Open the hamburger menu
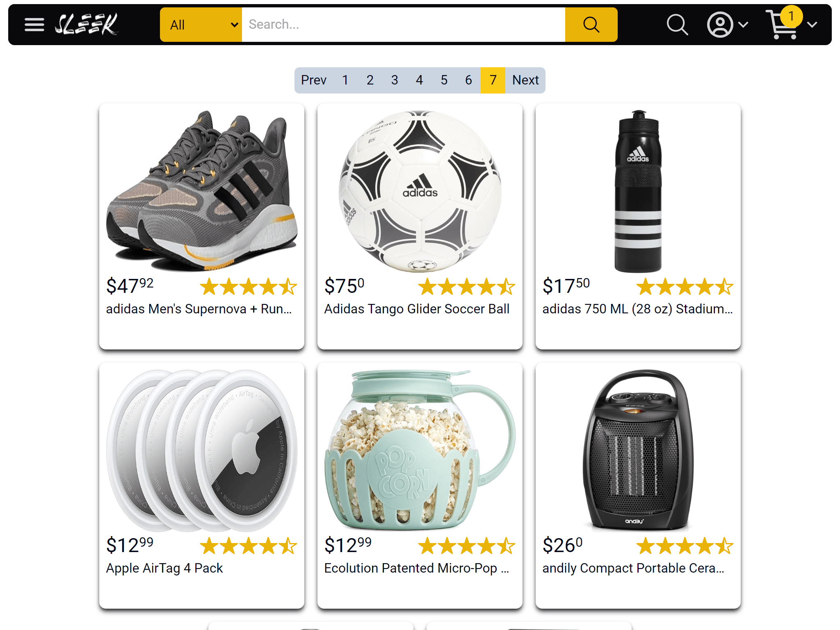The image size is (840, 630). [34, 25]
